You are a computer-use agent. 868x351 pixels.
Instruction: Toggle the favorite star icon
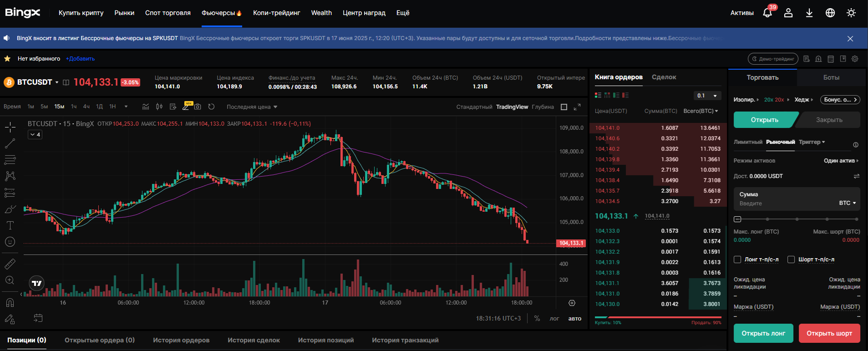[x=7, y=59]
